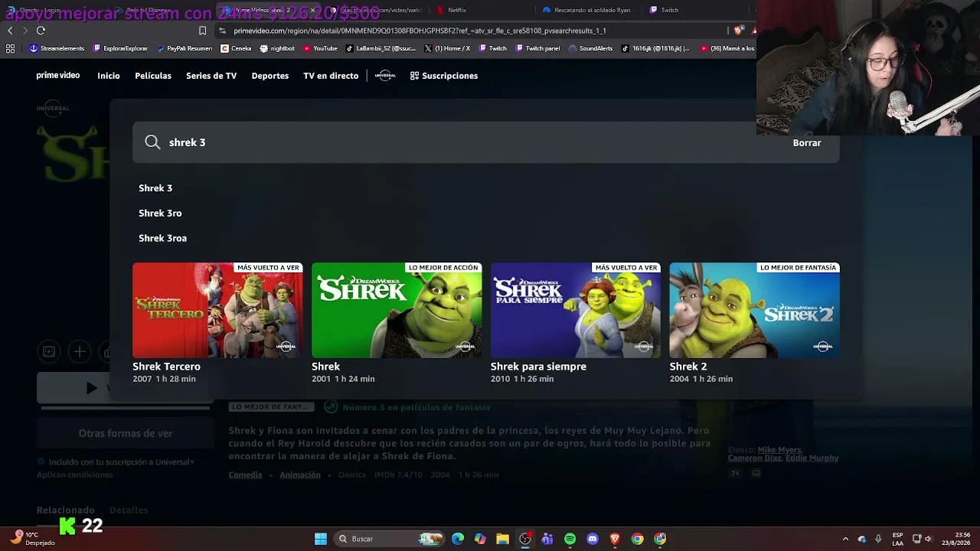Show hidden system tray icons

point(845,539)
